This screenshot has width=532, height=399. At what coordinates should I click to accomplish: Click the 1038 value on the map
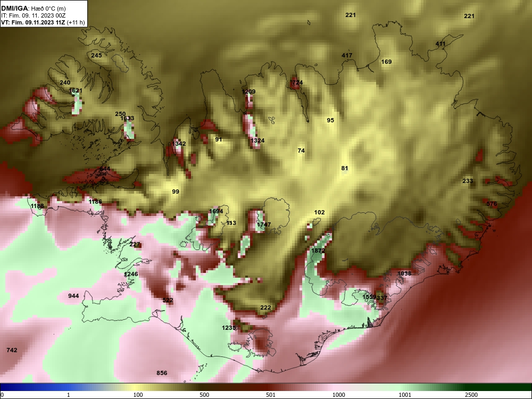tap(404, 273)
